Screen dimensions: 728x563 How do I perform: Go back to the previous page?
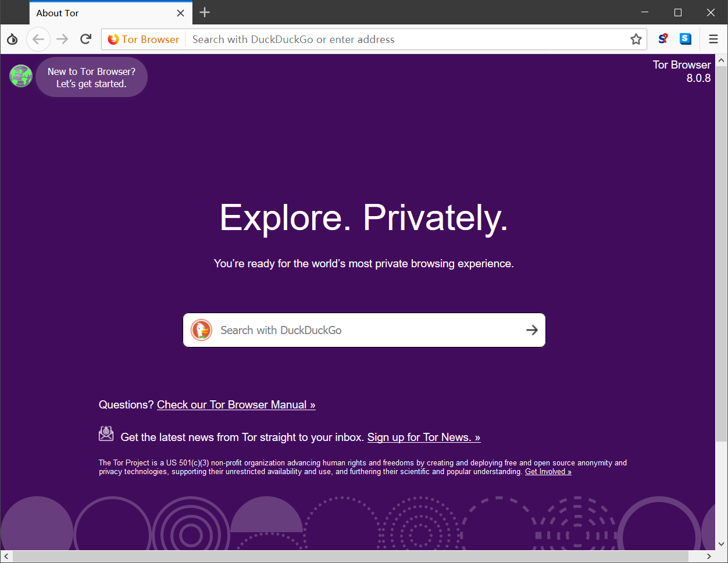click(x=38, y=40)
